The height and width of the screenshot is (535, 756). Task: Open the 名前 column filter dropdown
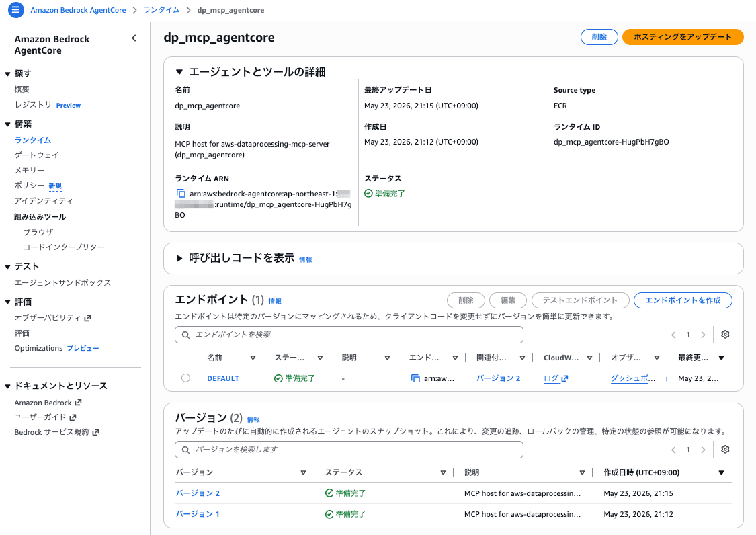click(253, 358)
